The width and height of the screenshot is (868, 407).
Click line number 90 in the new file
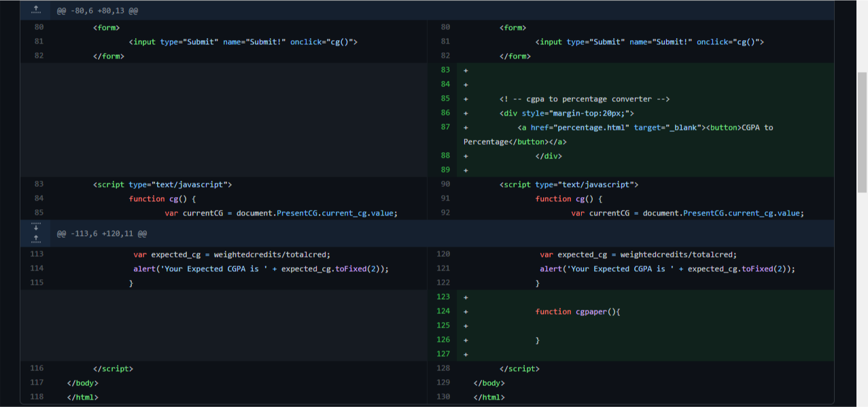click(445, 184)
